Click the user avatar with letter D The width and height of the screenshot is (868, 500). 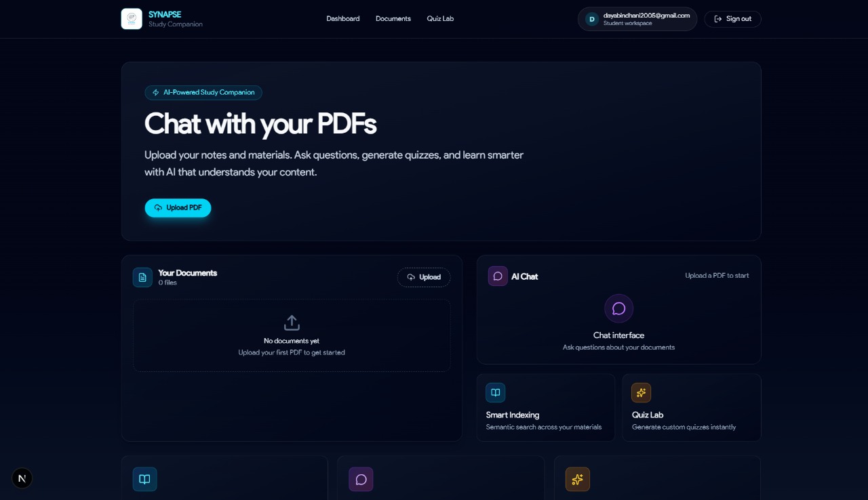pyautogui.click(x=591, y=19)
